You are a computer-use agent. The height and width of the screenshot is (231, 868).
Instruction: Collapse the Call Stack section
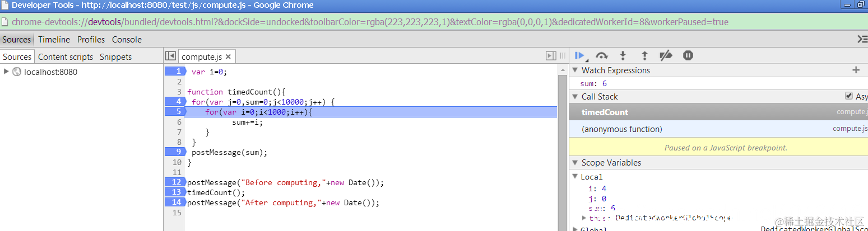tap(575, 96)
